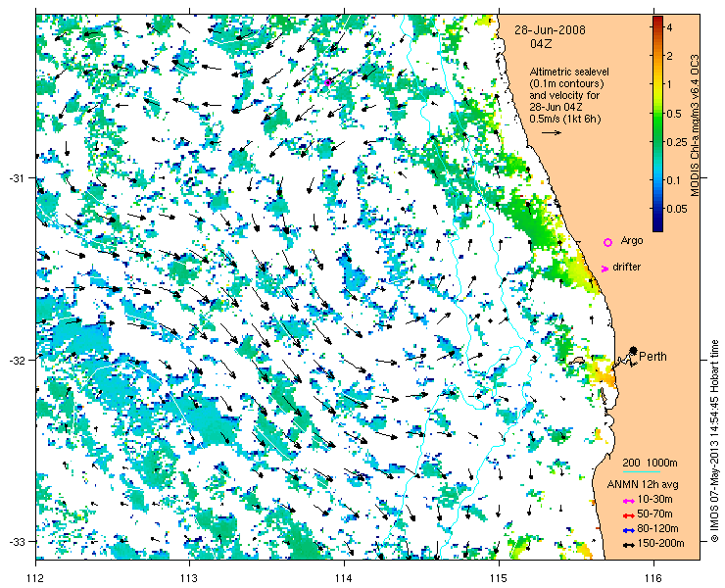Viewport: 725px width, 588px height.
Task: Click '28-Jun 04Z' caption line
Action: tap(556, 108)
